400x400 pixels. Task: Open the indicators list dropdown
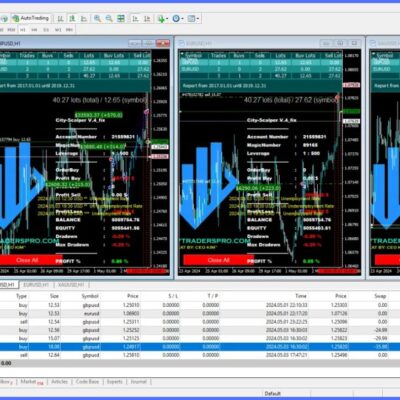coord(163,19)
